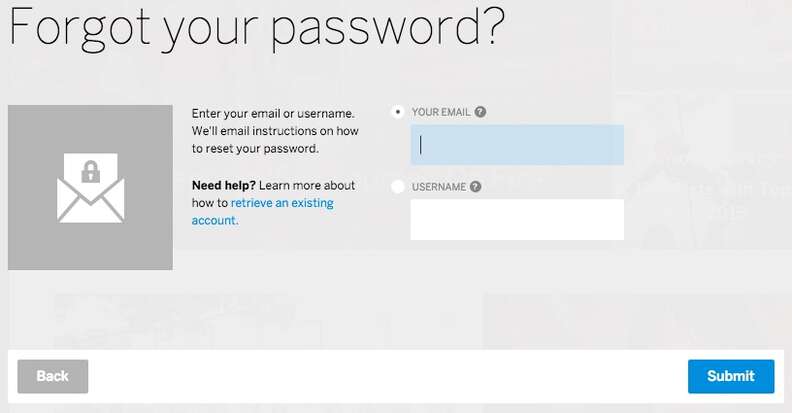Select the YOUR EMAIL radio button
Image resolution: width=792 pixels, height=413 pixels.
tap(399, 112)
